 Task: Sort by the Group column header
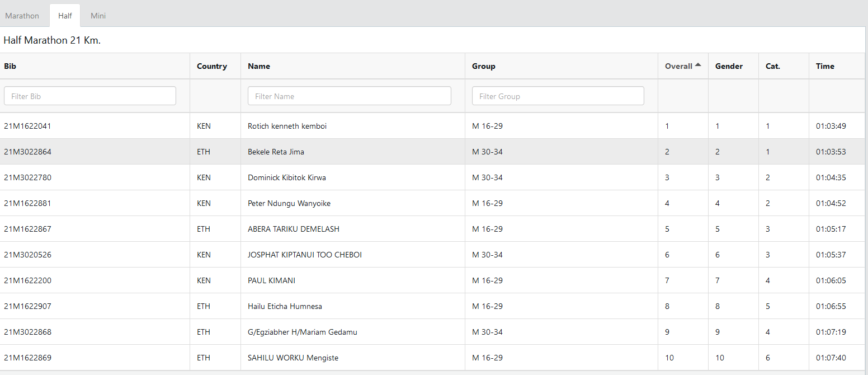(x=483, y=66)
